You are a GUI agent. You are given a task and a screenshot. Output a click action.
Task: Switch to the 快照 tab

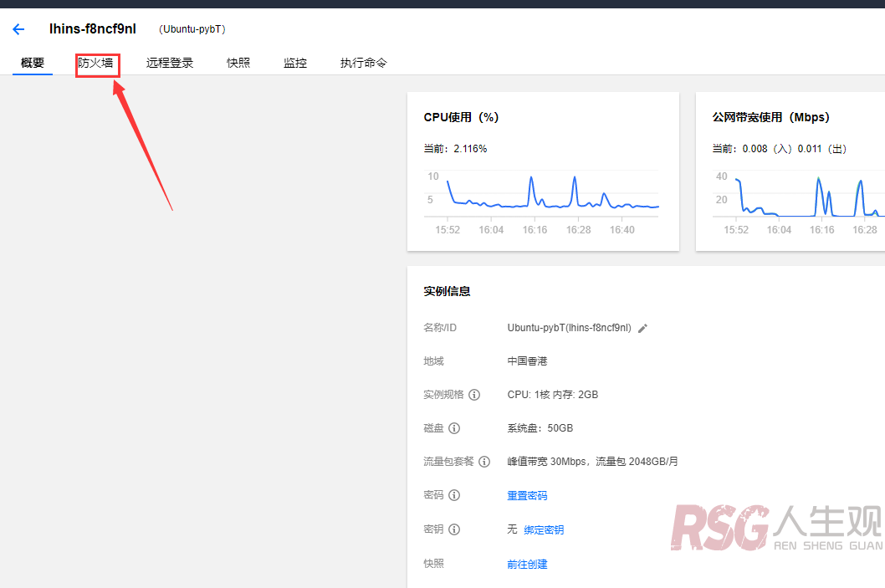pos(238,63)
